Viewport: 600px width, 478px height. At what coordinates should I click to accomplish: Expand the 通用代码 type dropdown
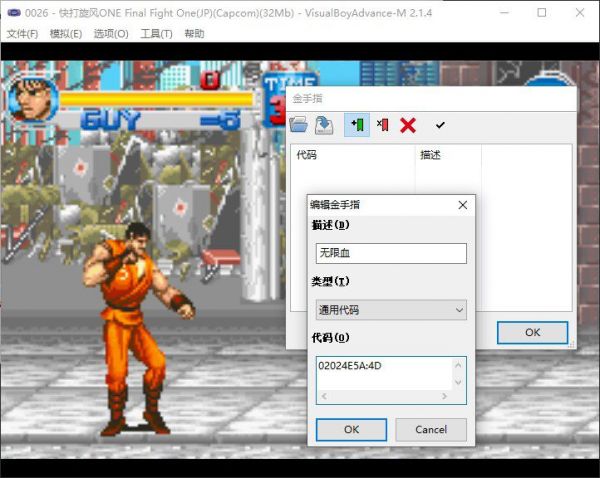click(391, 310)
